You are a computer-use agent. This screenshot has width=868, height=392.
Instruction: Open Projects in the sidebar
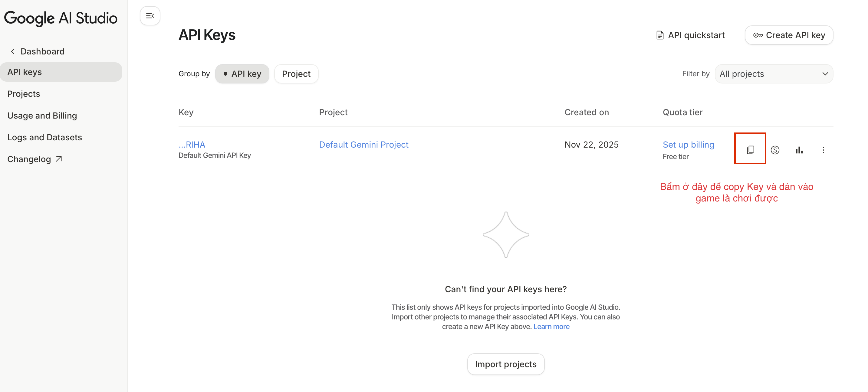[x=24, y=94]
